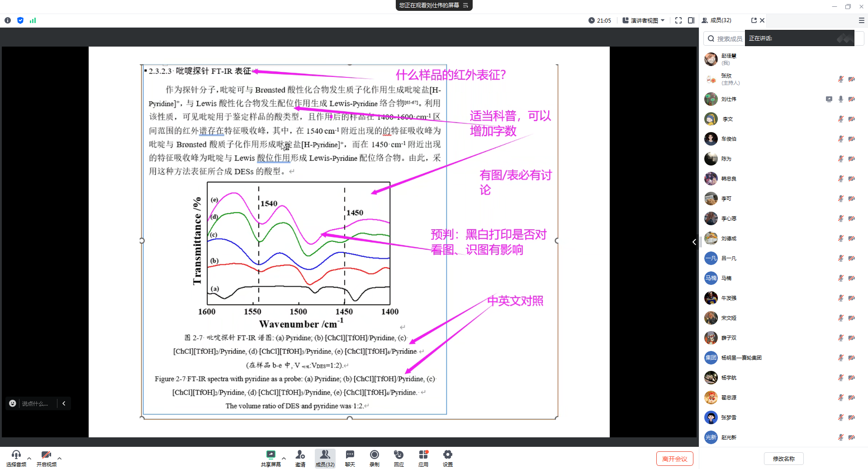Viewport: 868px width, 469px height.
Task: Expand the arrow next to 共享屏幕
Action: [284, 458]
